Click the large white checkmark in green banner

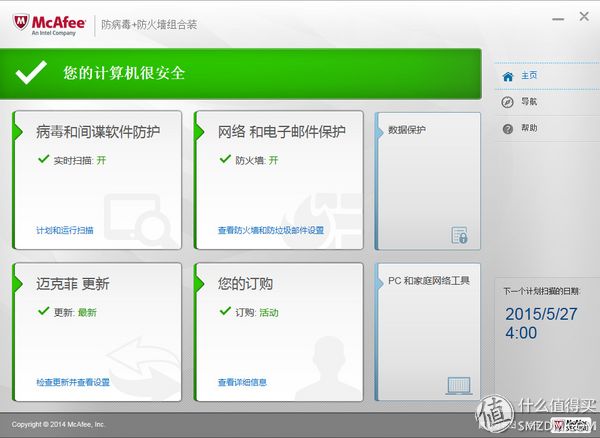[x=31, y=72]
